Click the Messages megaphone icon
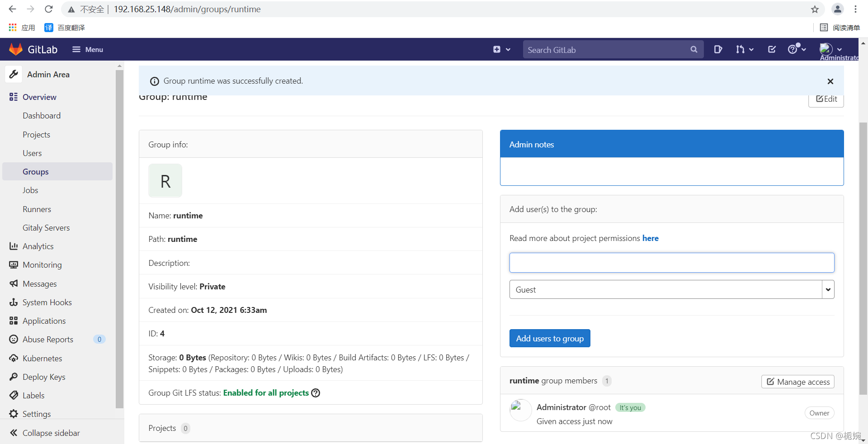 (x=14, y=283)
